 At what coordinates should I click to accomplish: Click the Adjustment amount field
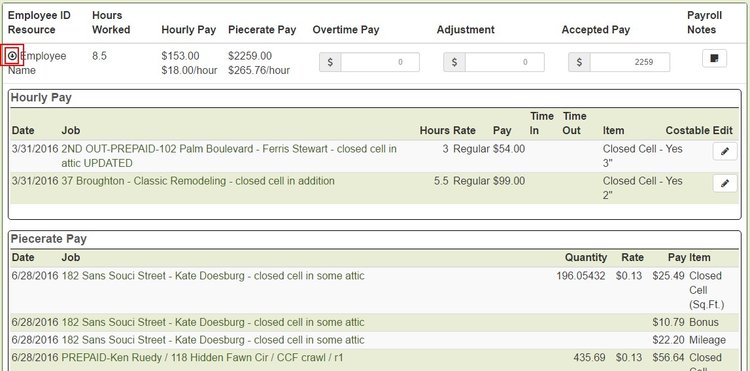[505, 62]
